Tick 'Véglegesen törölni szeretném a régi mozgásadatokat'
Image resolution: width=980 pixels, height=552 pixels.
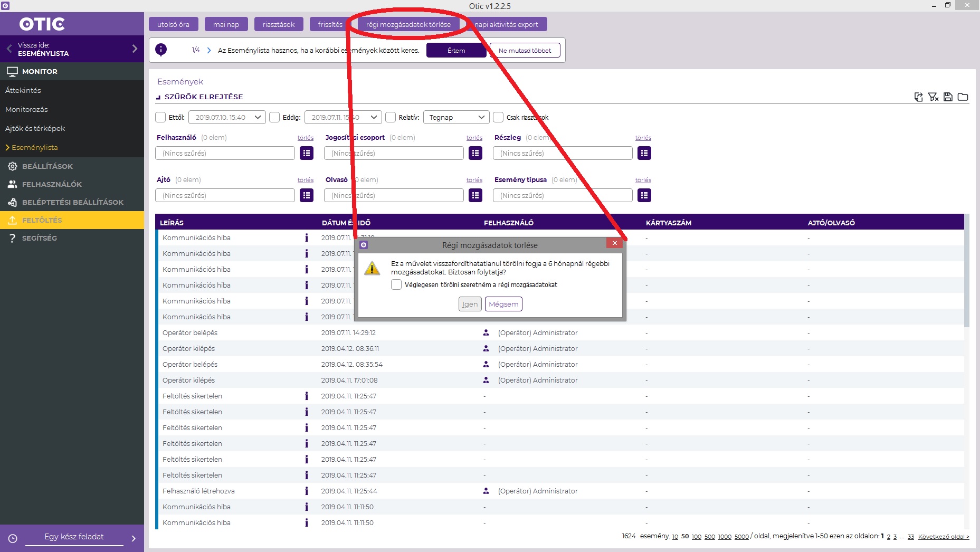click(x=396, y=284)
